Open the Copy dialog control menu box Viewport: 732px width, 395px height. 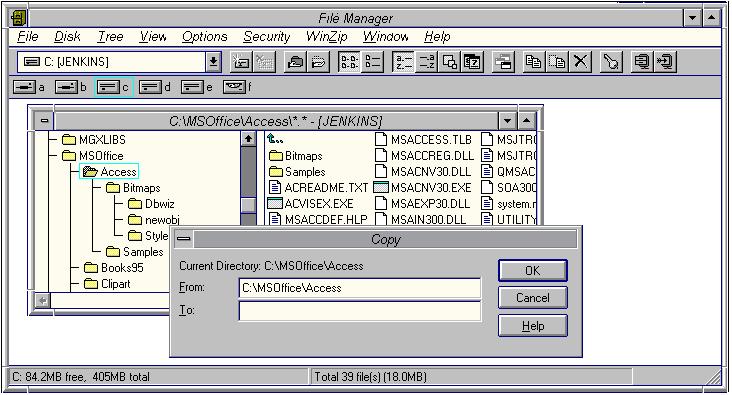point(183,239)
